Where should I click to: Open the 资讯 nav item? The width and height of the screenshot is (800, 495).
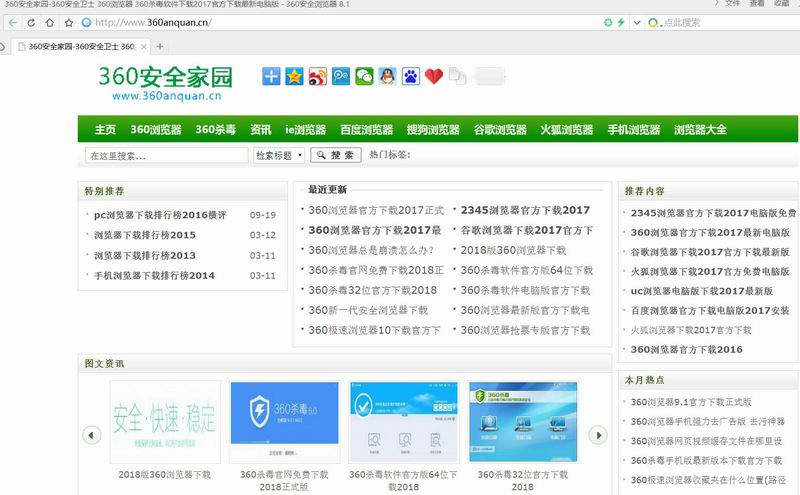261,130
